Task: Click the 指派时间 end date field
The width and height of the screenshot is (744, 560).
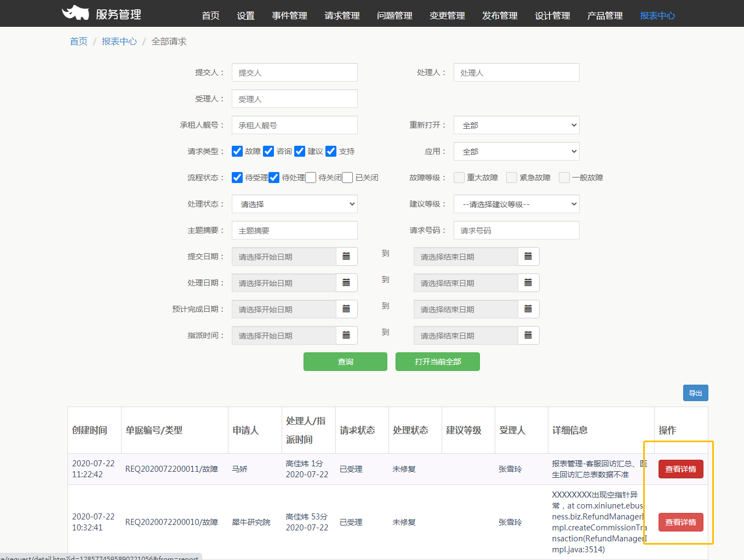Action: 466,335
